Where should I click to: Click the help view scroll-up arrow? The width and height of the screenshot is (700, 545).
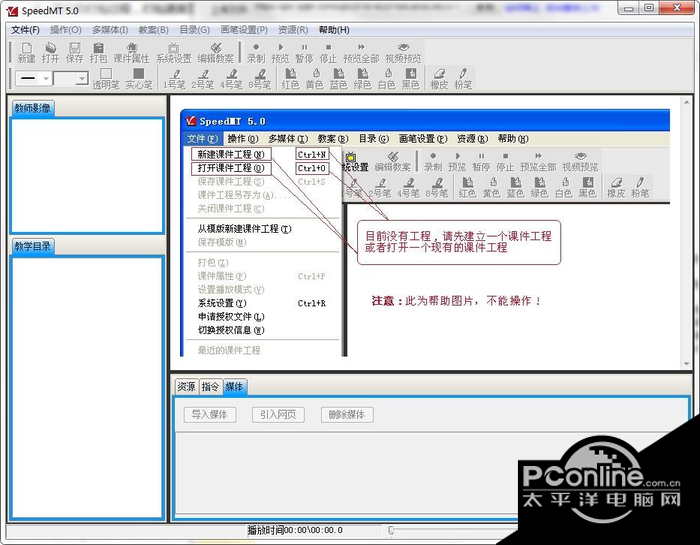[x=687, y=102]
